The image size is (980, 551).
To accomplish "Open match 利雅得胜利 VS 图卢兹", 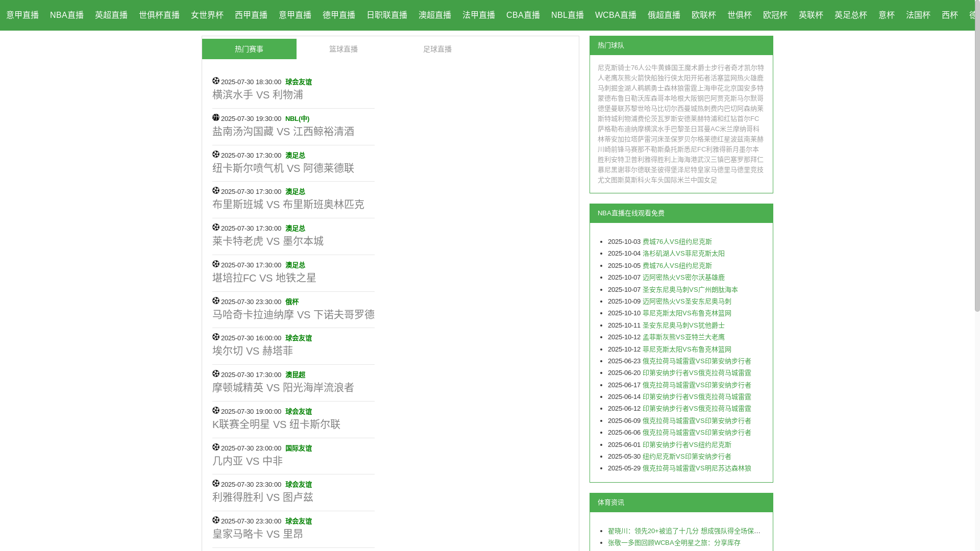I will (263, 497).
